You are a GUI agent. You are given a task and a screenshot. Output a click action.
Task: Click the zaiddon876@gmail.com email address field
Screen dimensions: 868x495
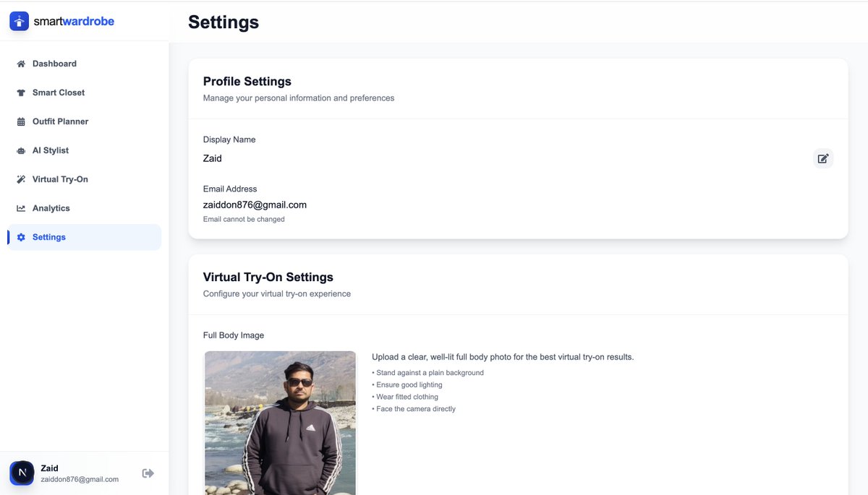click(255, 205)
